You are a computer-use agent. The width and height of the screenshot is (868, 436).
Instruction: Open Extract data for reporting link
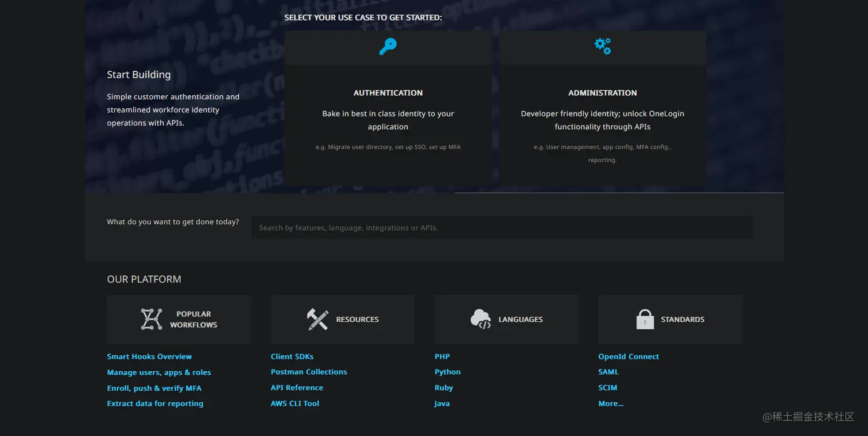155,403
